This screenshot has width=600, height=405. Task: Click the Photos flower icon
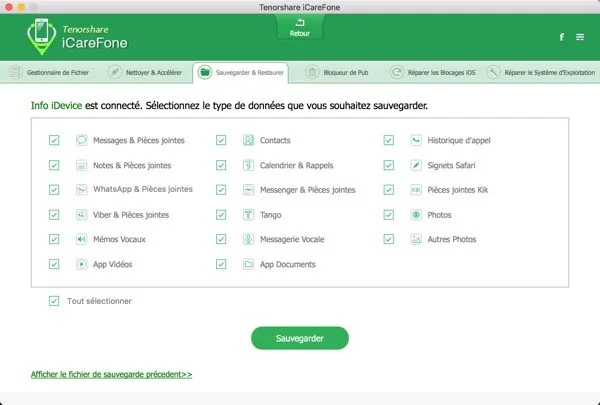(x=416, y=215)
